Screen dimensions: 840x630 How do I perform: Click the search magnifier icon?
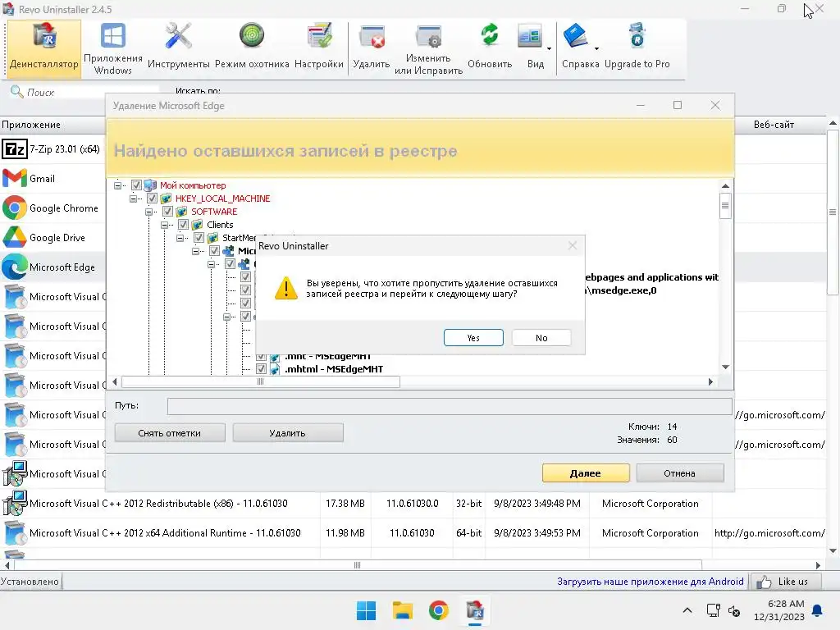pyautogui.click(x=16, y=92)
